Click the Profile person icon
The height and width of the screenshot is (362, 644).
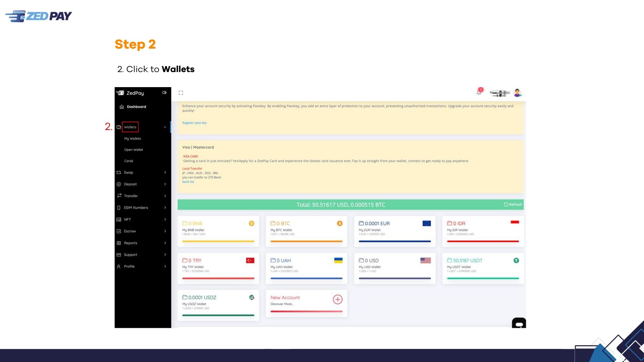click(x=119, y=266)
